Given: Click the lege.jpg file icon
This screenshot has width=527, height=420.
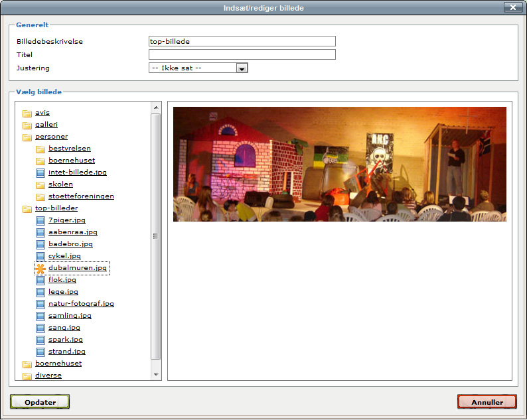Looking at the screenshot, I should [40, 293].
